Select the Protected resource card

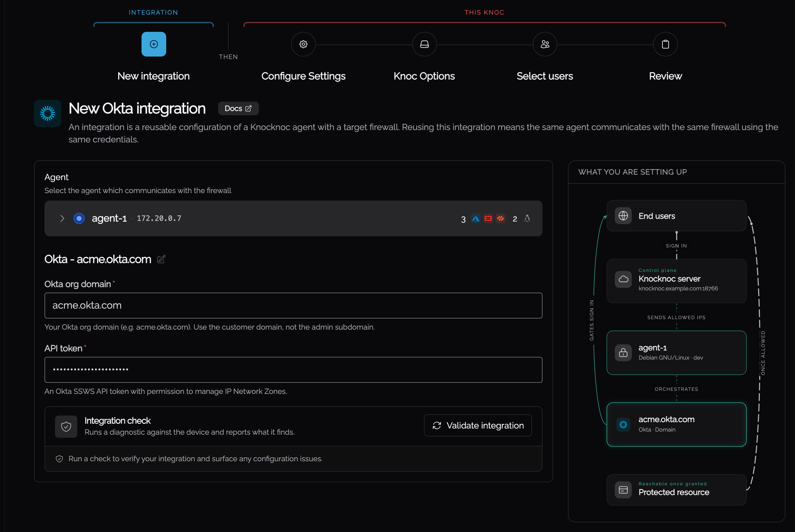point(676,490)
